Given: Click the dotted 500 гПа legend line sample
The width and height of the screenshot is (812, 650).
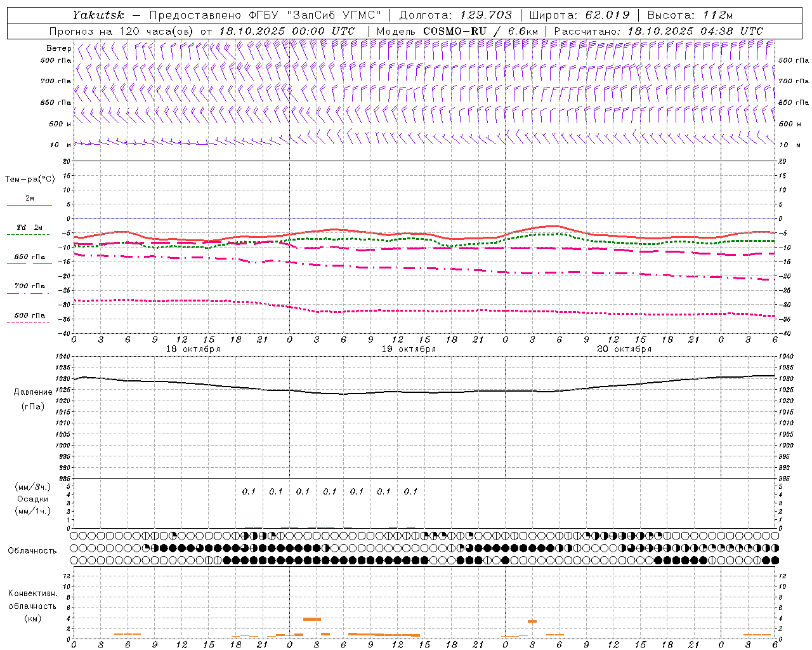Looking at the screenshot, I should tap(29, 322).
